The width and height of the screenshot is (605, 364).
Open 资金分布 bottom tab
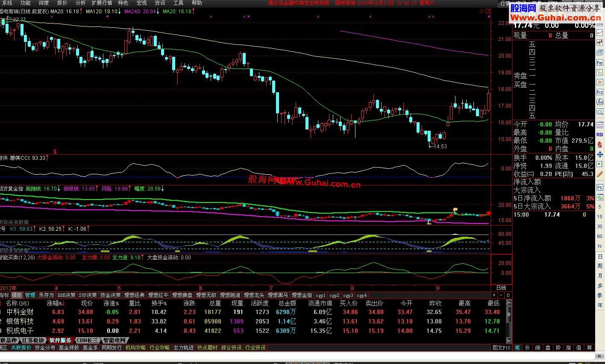(x=45, y=348)
